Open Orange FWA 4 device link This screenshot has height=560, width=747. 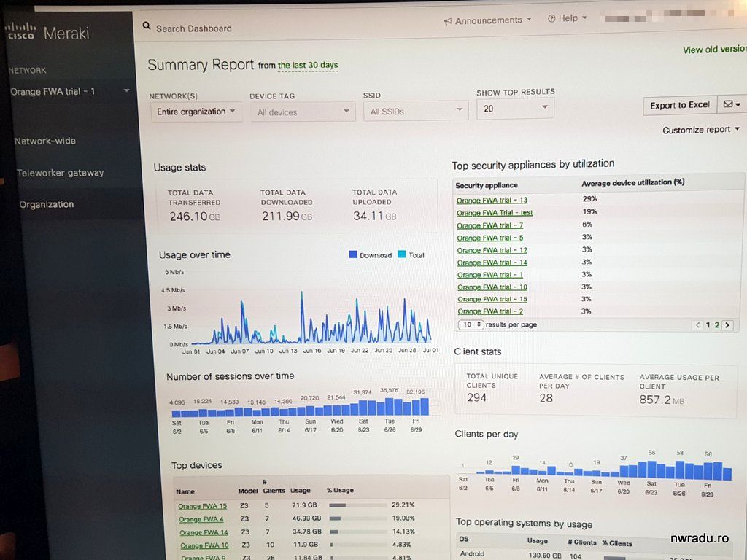(x=201, y=519)
